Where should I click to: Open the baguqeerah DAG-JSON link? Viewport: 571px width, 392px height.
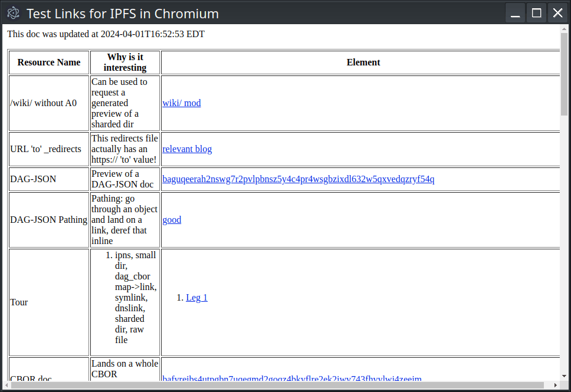click(298, 179)
